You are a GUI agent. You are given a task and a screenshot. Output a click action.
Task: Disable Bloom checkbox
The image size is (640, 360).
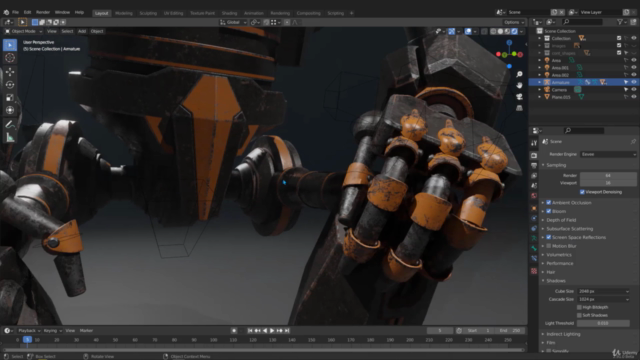click(549, 211)
